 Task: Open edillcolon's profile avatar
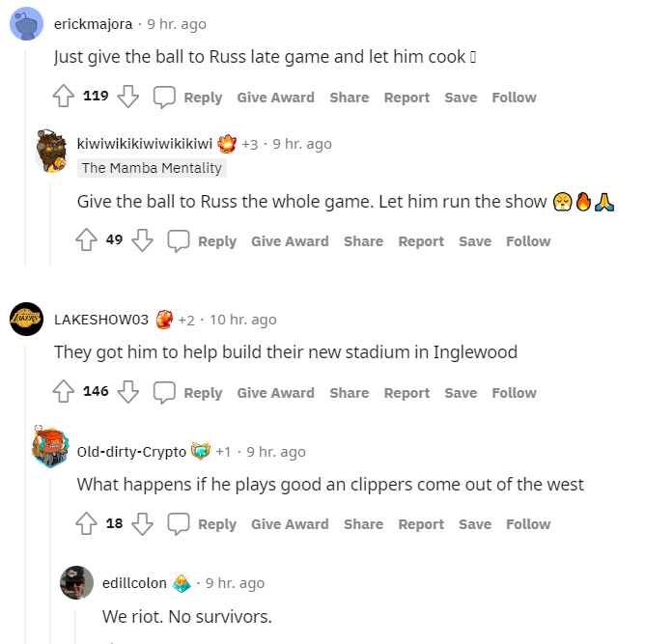point(77,583)
